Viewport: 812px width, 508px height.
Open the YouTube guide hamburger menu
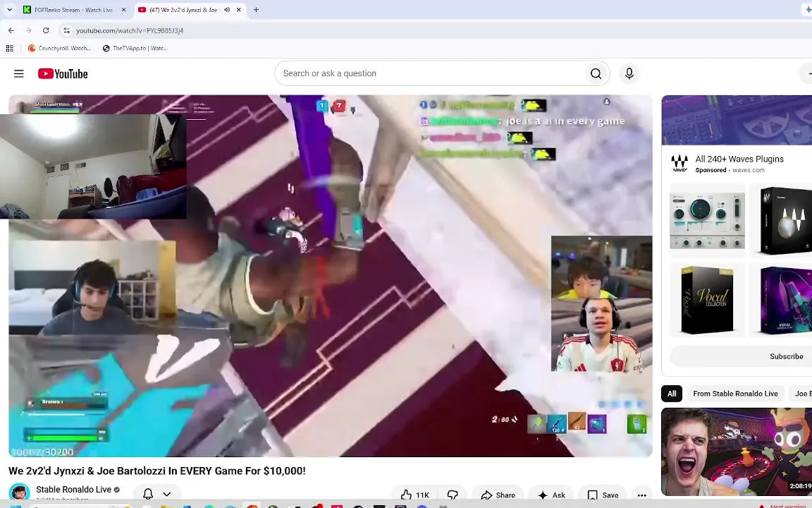[18, 73]
